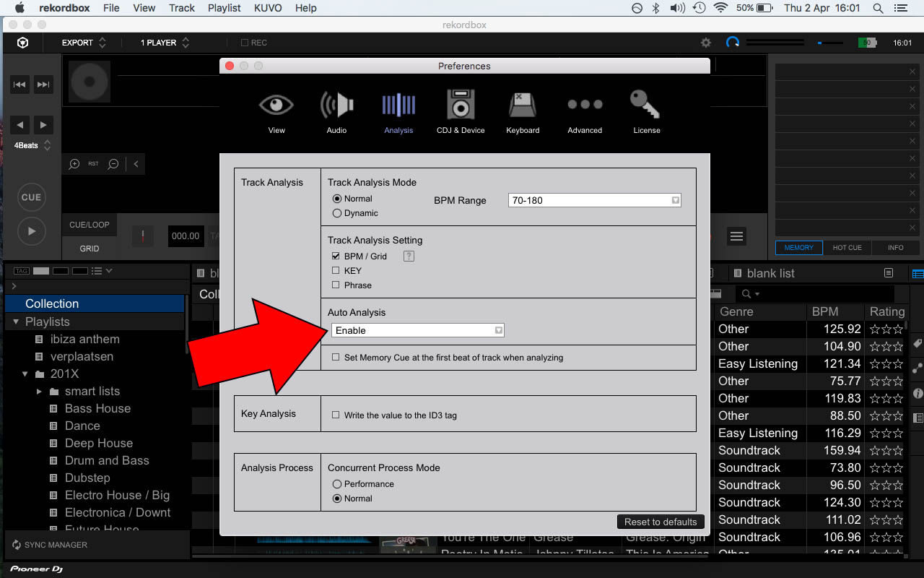
Task: Switch Concurrent Process Mode to Performance
Action: pyautogui.click(x=336, y=484)
